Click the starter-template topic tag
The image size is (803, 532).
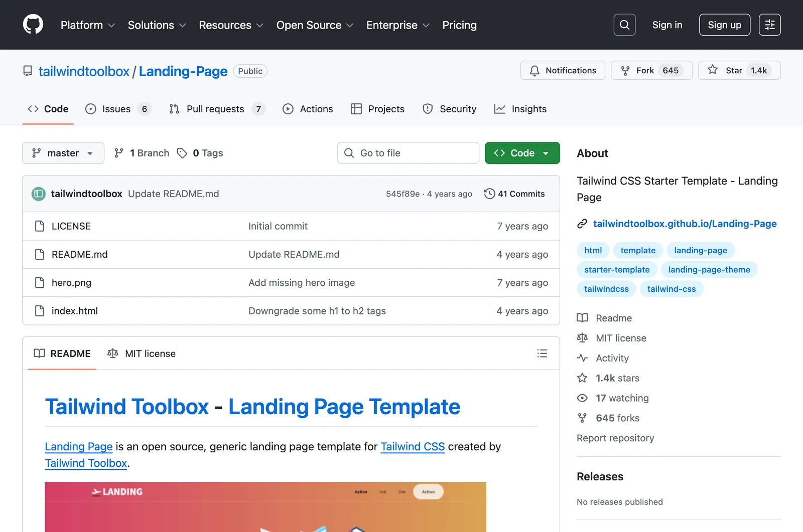click(x=617, y=270)
